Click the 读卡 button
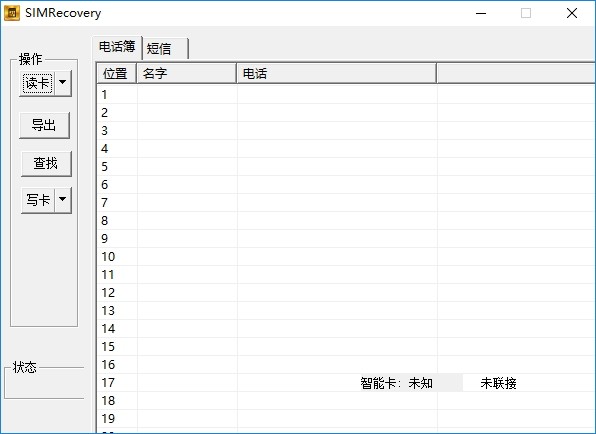The height and width of the screenshot is (434, 596). (x=37, y=83)
